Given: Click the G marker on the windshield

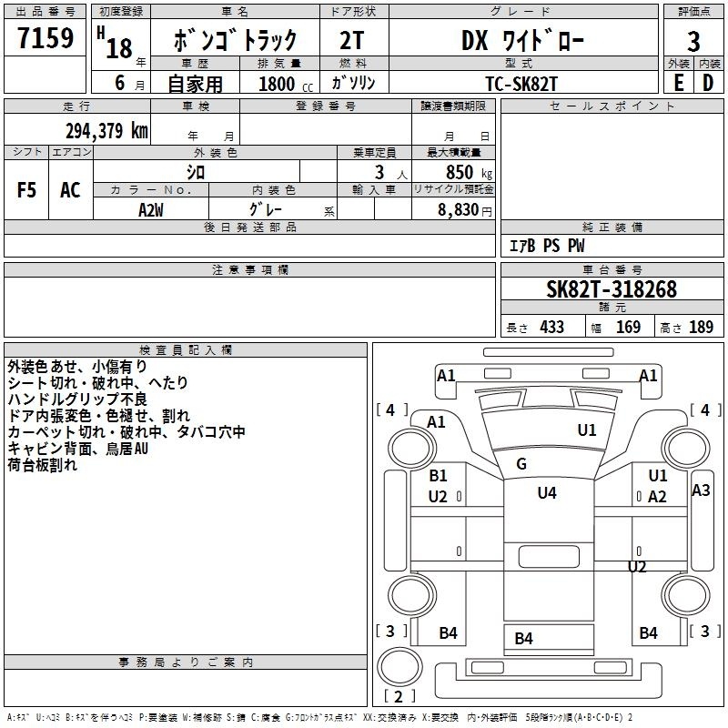Looking at the screenshot, I should (x=521, y=464).
